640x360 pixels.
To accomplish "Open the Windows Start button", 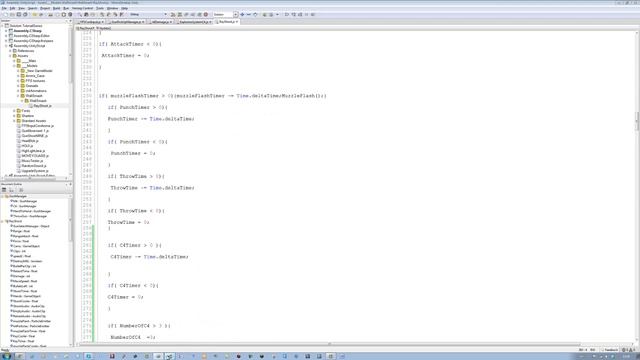I will tap(6, 356).
